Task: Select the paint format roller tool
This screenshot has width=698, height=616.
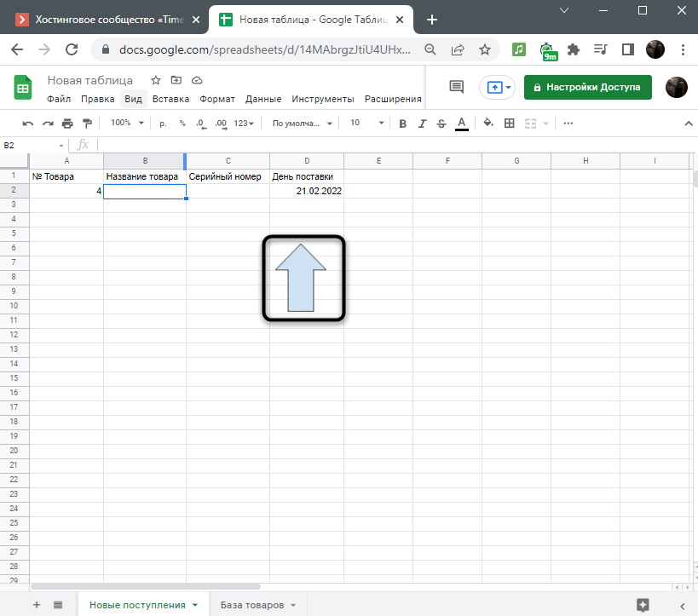Action: coord(86,123)
